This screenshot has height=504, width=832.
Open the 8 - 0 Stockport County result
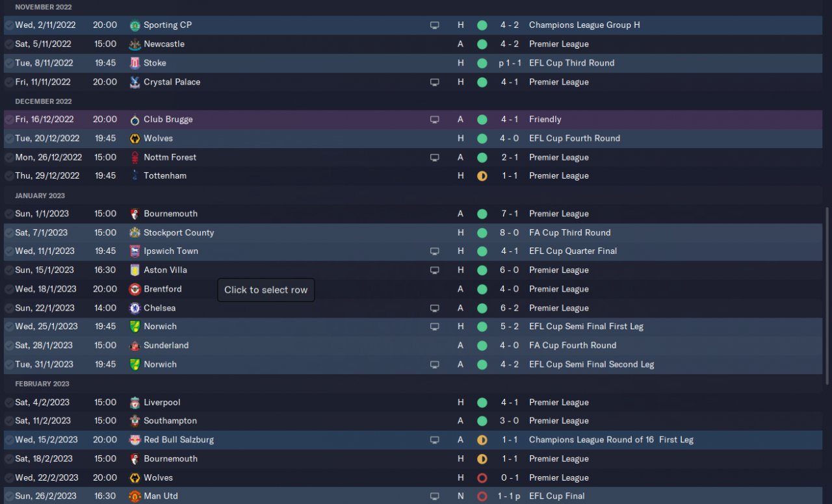point(509,233)
